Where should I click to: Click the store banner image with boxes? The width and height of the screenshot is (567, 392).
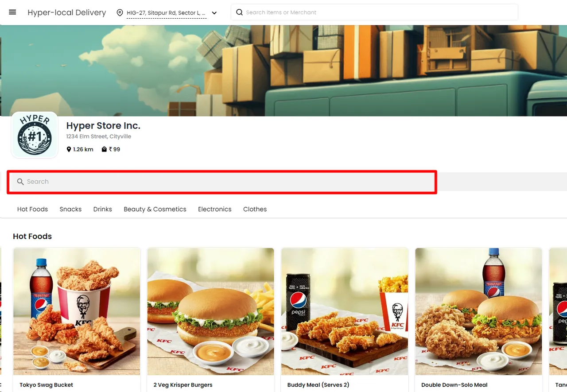pyautogui.click(x=283, y=70)
